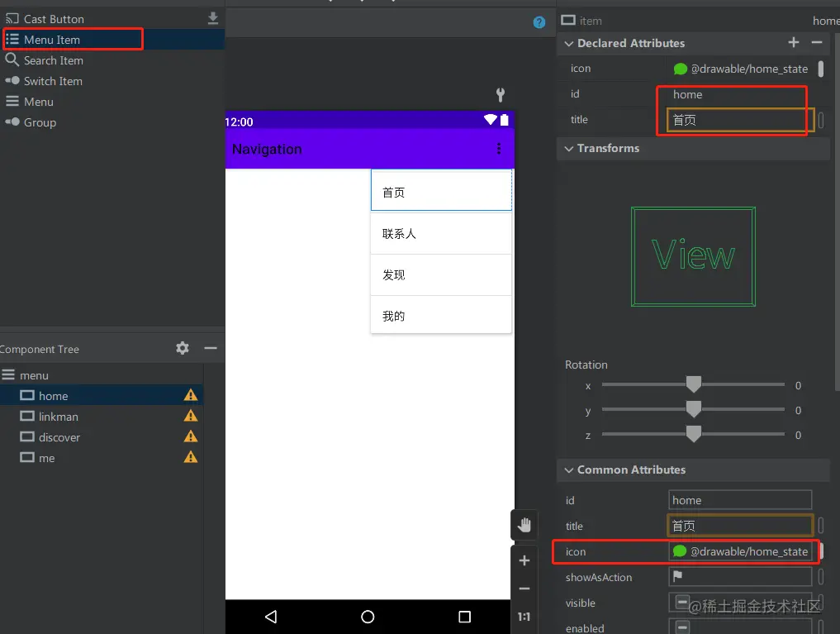Minimize the Component Tree panel

[x=211, y=348]
